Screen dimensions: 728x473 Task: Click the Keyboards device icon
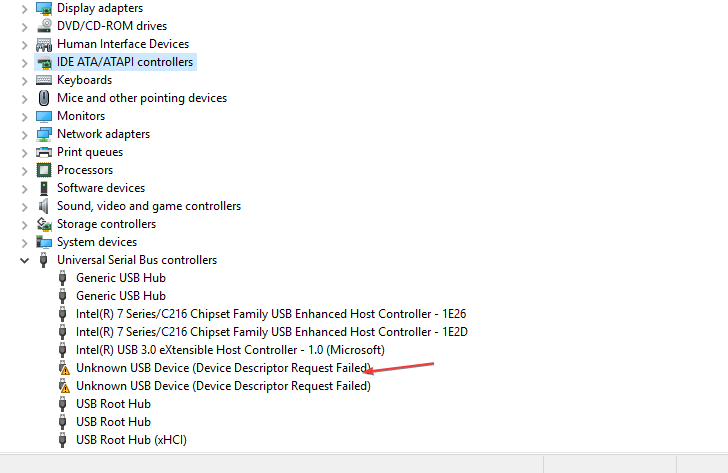[x=44, y=80]
